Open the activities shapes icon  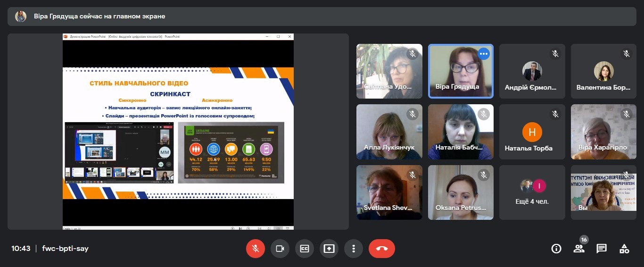(x=624, y=249)
